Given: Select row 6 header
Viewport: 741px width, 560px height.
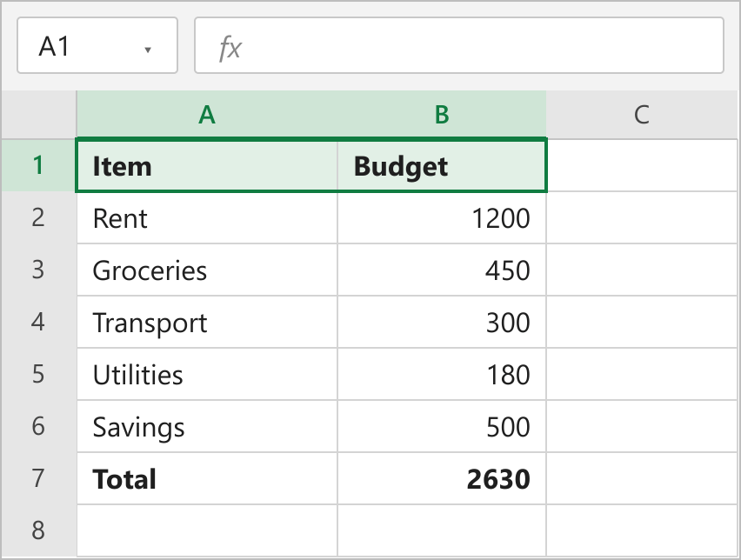Looking at the screenshot, I should 39,426.
